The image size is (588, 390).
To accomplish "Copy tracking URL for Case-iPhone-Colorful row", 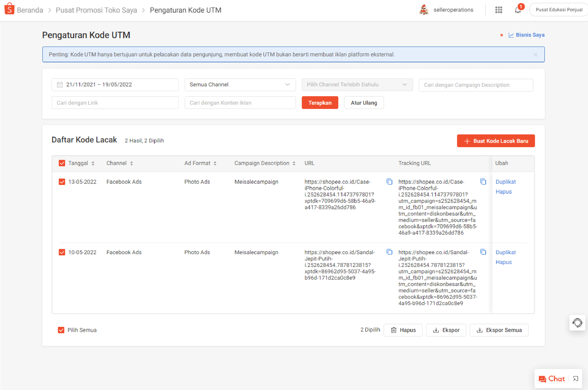I will pyautogui.click(x=483, y=182).
